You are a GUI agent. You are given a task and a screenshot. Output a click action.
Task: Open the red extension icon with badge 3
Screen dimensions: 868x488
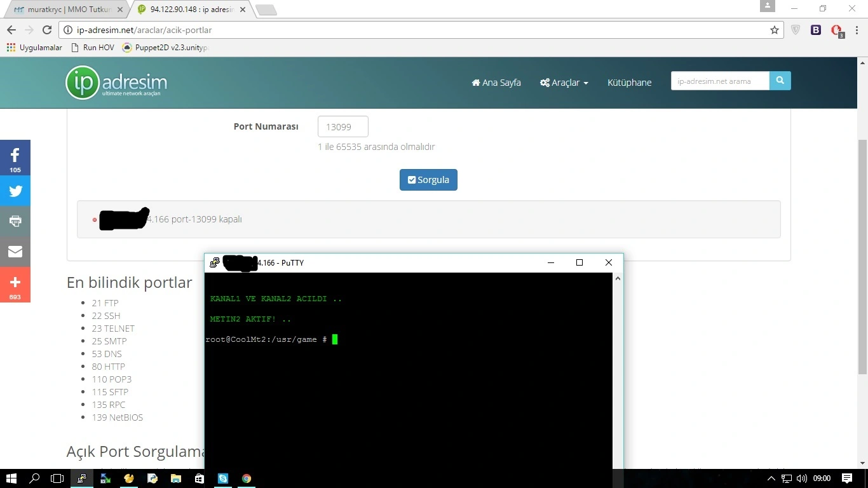click(x=837, y=30)
